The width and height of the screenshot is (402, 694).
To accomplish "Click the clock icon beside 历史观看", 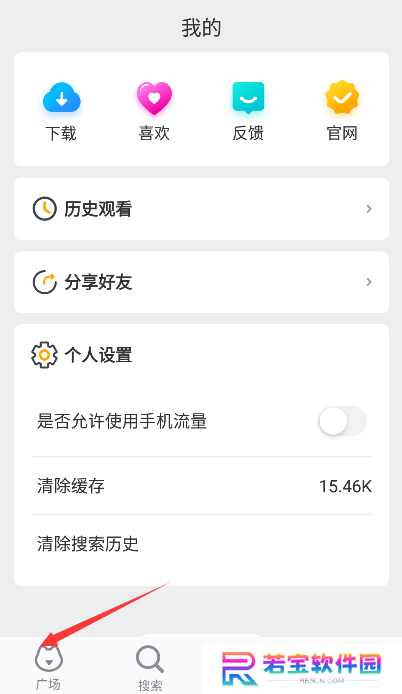I will pos(45,208).
